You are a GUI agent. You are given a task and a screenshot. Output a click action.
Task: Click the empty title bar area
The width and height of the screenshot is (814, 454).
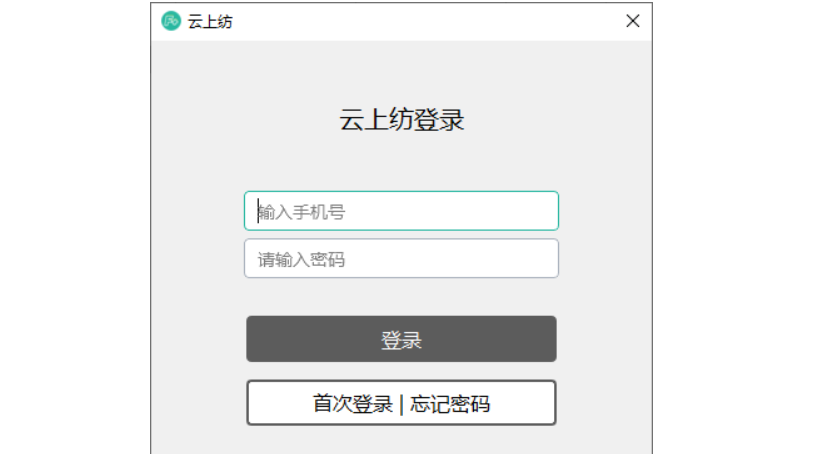(x=426, y=21)
